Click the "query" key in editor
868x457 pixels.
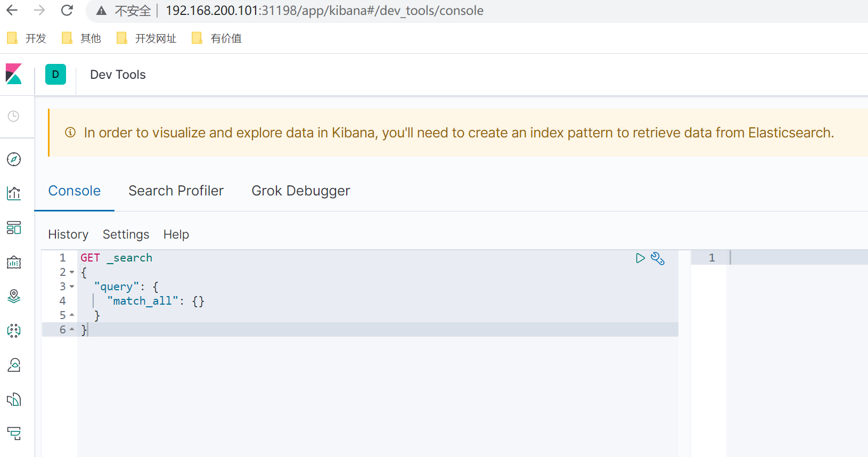coord(116,287)
